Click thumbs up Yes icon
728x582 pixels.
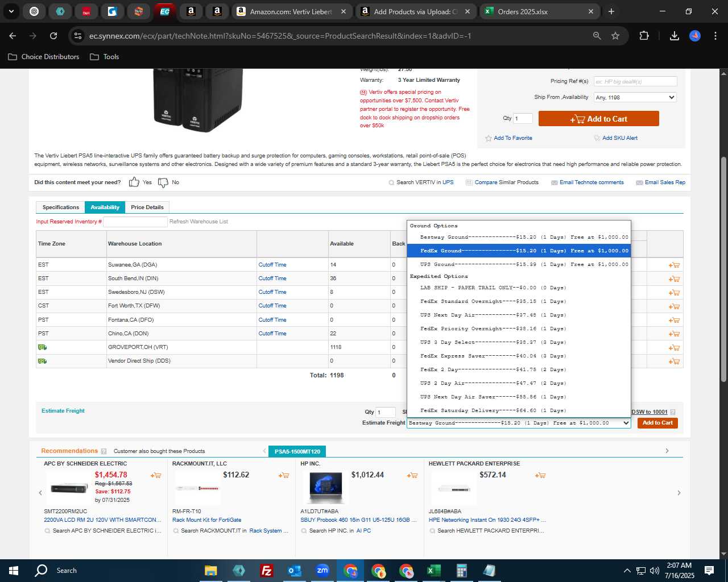(x=134, y=182)
